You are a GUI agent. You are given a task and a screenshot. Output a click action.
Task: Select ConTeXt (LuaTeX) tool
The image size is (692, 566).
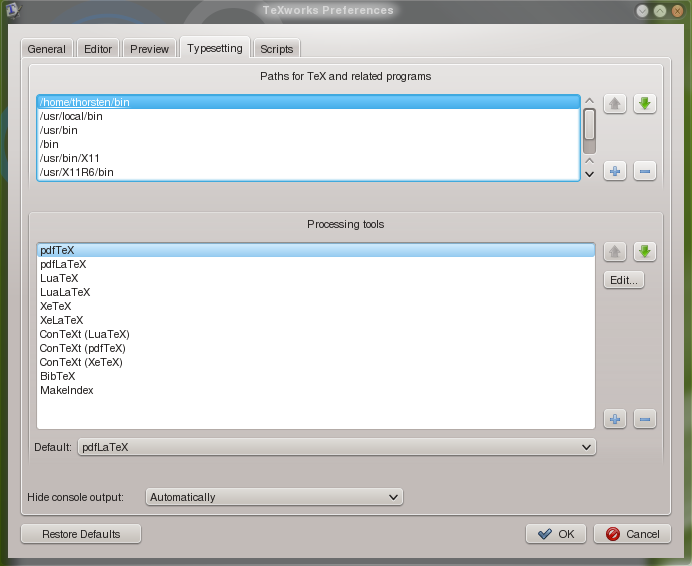pyautogui.click(x=316, y=334)
